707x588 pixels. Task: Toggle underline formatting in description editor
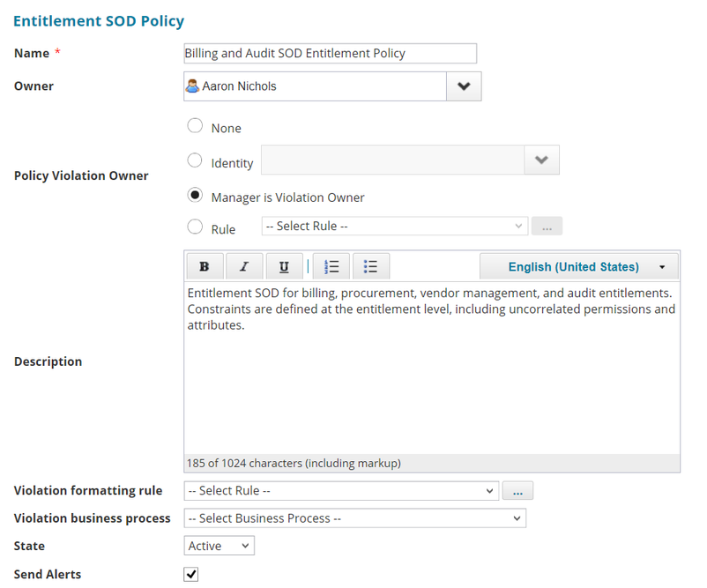[x=284, y=266]
